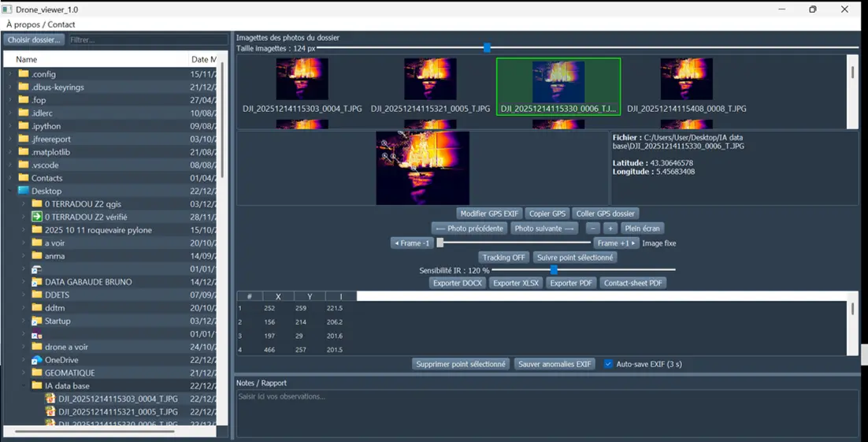Screen dimensions: 868x442
Task: Click the DATA GABAUDE BRUNO shortcut icon
Action: click(36, 282)
